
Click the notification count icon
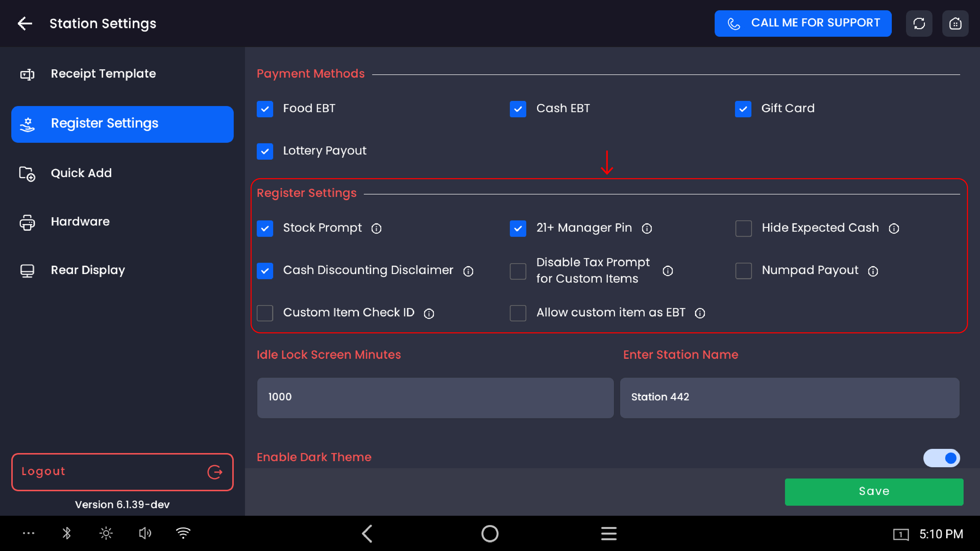pos(900,534)
